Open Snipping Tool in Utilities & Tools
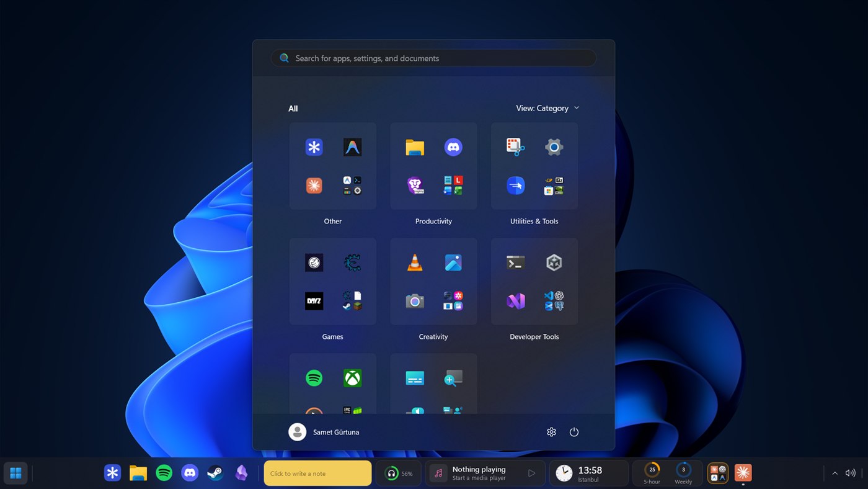 [x=515, y=147]
